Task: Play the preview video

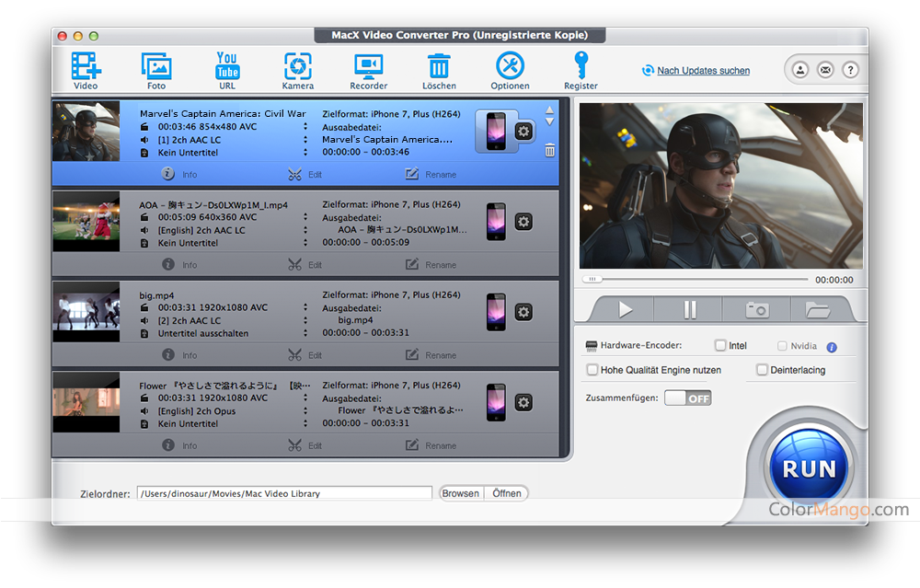Action: click(x=625, y=309)
